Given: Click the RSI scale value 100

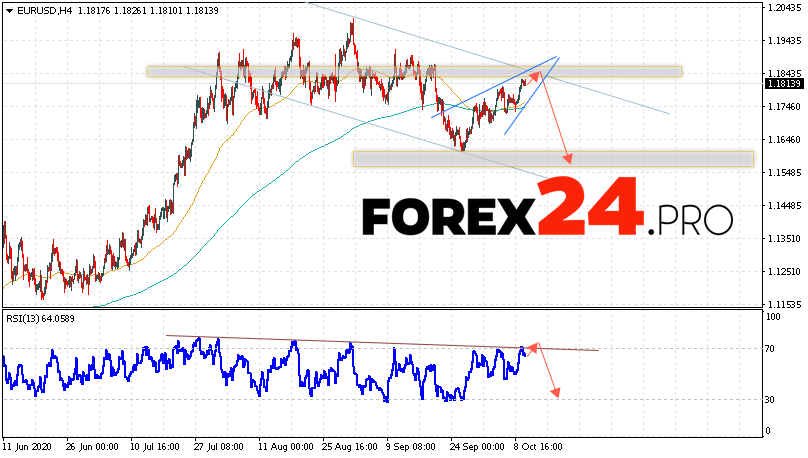Looking at the screenshot, I should tap(773, 317).
